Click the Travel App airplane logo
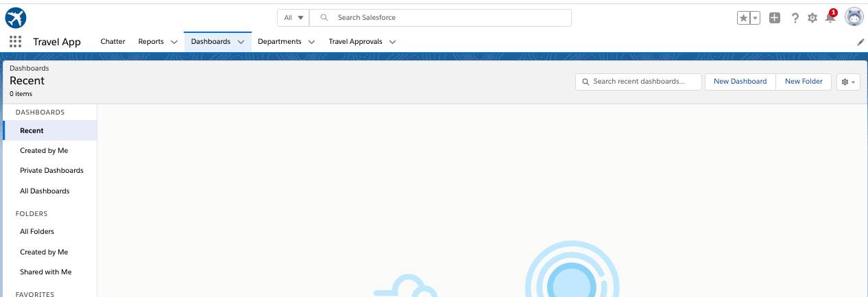 point(15,18)
